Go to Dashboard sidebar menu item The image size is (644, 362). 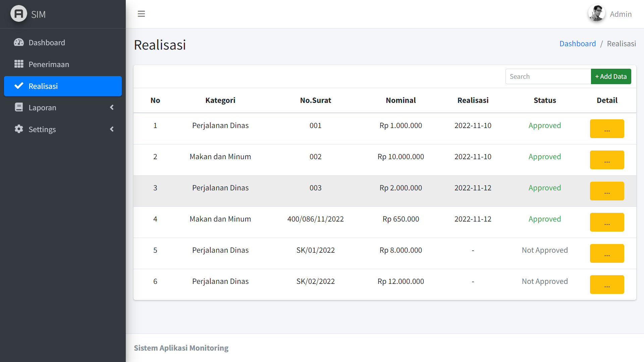click(x=47, y=43)
